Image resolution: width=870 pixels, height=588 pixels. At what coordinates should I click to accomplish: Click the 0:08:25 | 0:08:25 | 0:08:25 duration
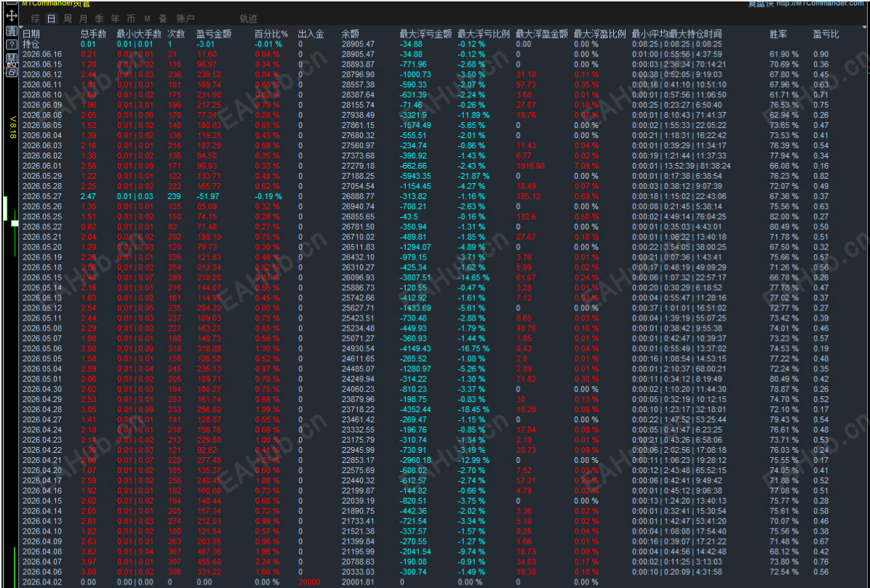click(677, 44)
